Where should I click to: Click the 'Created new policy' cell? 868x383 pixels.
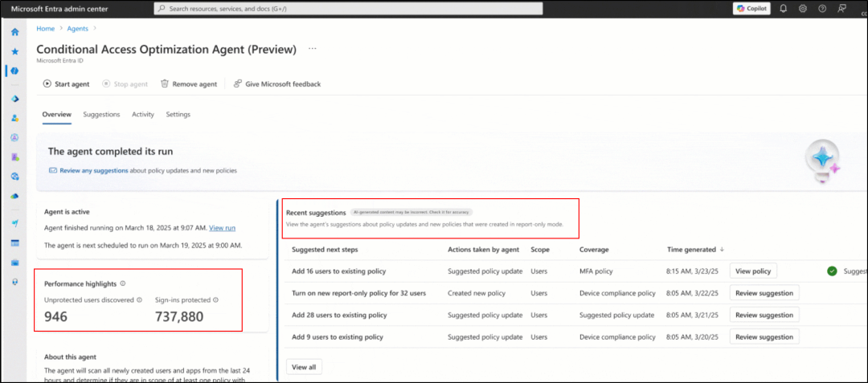pos(476,293)
